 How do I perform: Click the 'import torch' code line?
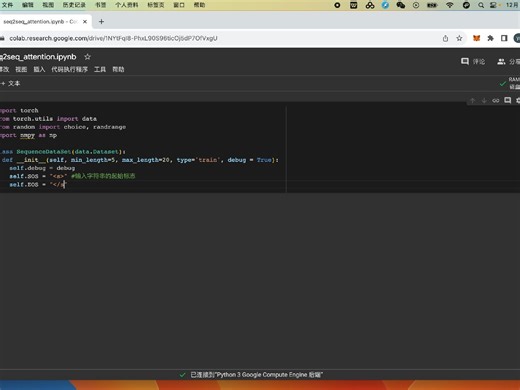pyautogui.click(x=19, y=110)
